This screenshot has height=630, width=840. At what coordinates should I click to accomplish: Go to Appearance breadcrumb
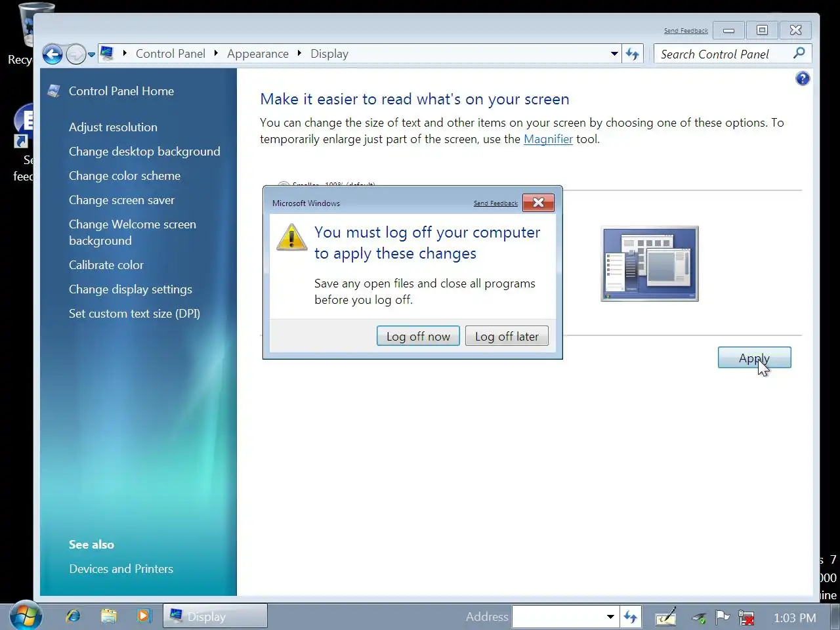[258, 54]
